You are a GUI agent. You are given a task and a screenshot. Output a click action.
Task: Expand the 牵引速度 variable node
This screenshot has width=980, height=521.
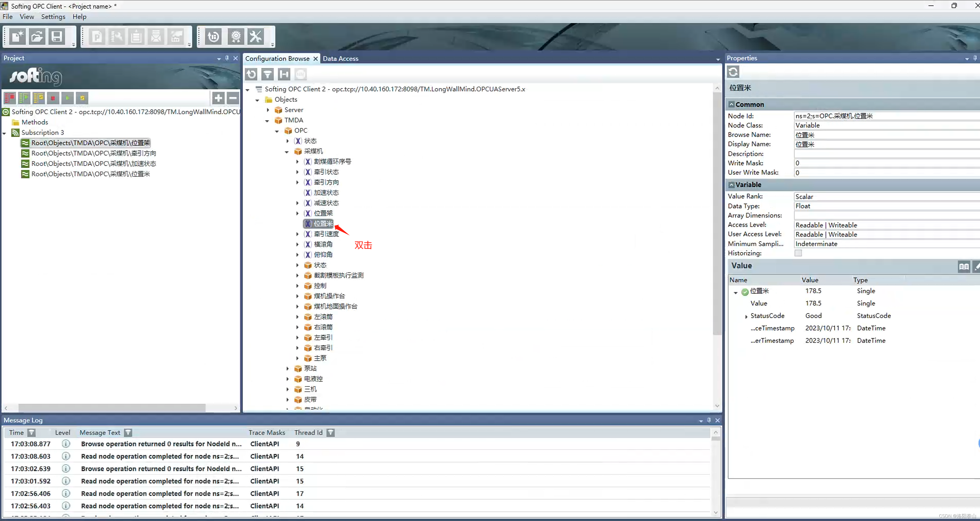tap(298, 234)
